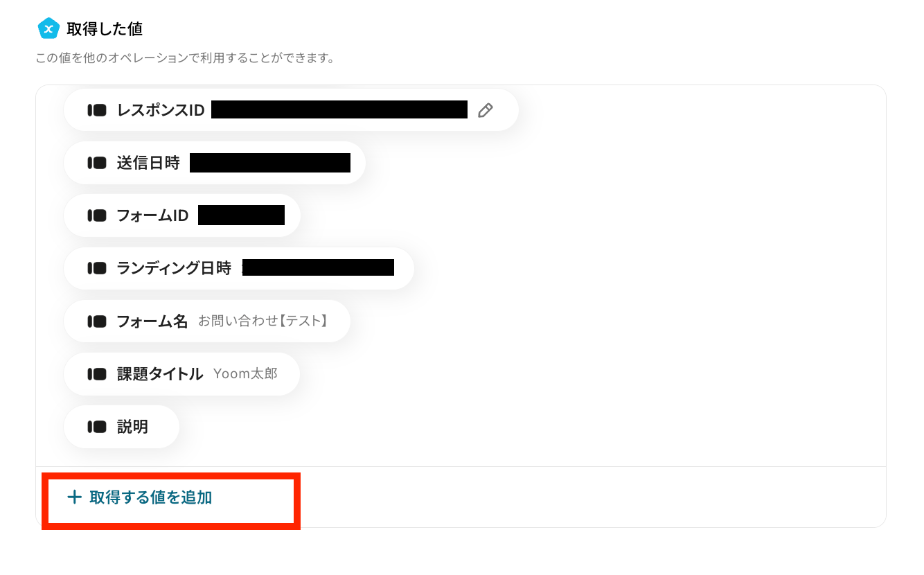Click the tag icon beside 説明
The height and width of the screenshot is (575, 924).
[97, 427]
